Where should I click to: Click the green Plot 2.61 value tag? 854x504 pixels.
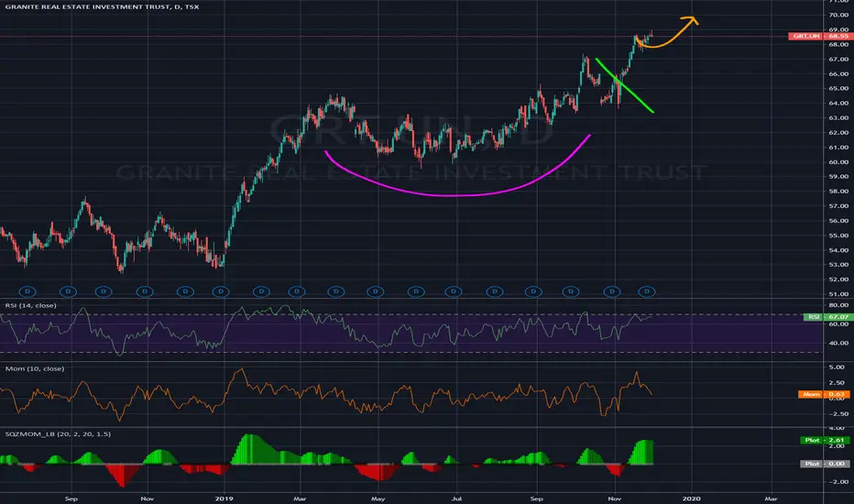(825, 440)
